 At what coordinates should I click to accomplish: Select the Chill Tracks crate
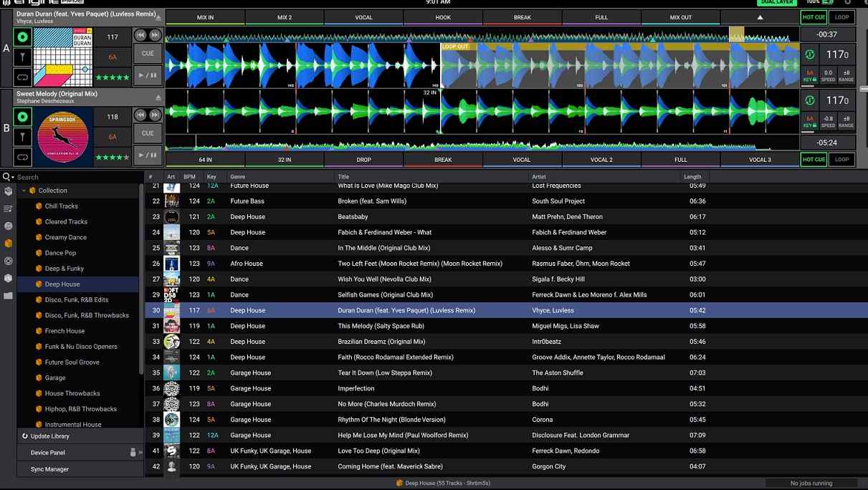(62, 206)
